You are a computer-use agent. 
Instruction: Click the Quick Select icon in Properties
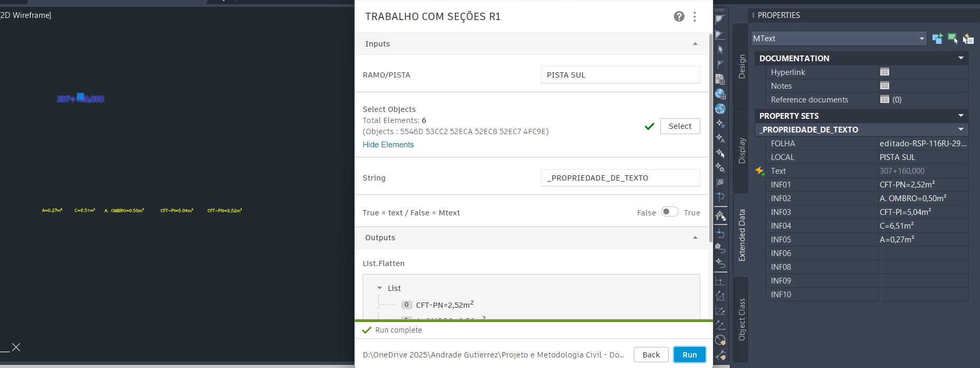coord(968,39)
